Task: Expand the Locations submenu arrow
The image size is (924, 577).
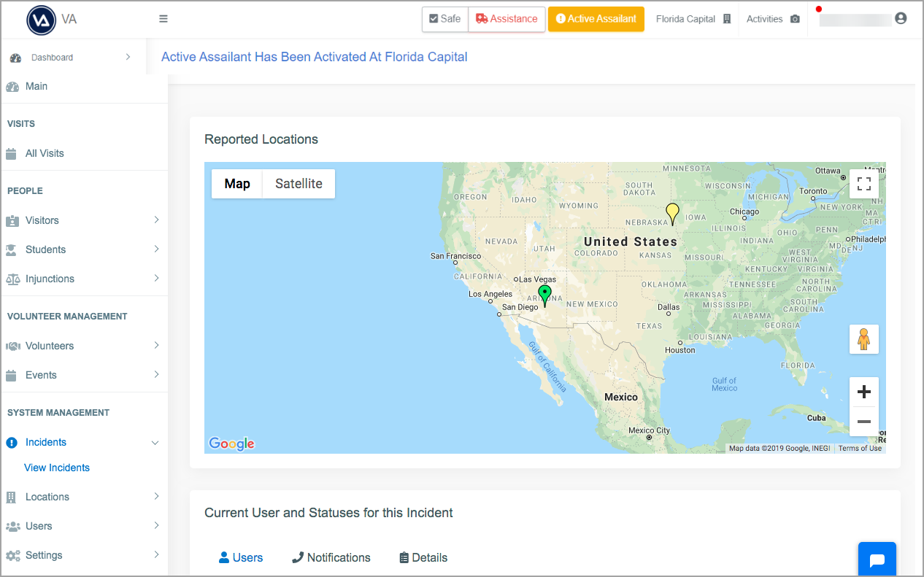Action: [156, 496]
